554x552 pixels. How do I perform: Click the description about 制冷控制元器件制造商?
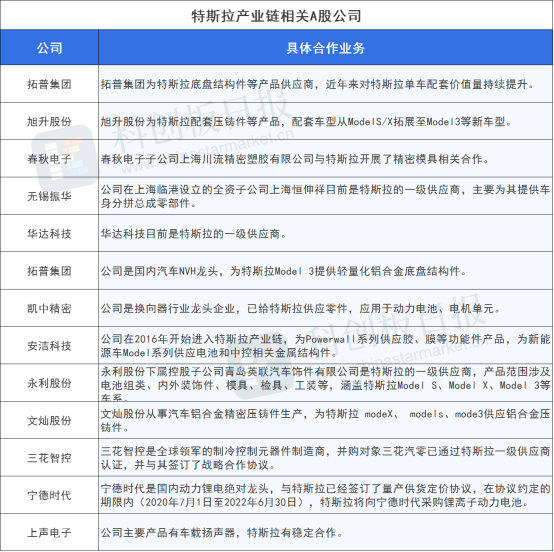tap(325, 458)
